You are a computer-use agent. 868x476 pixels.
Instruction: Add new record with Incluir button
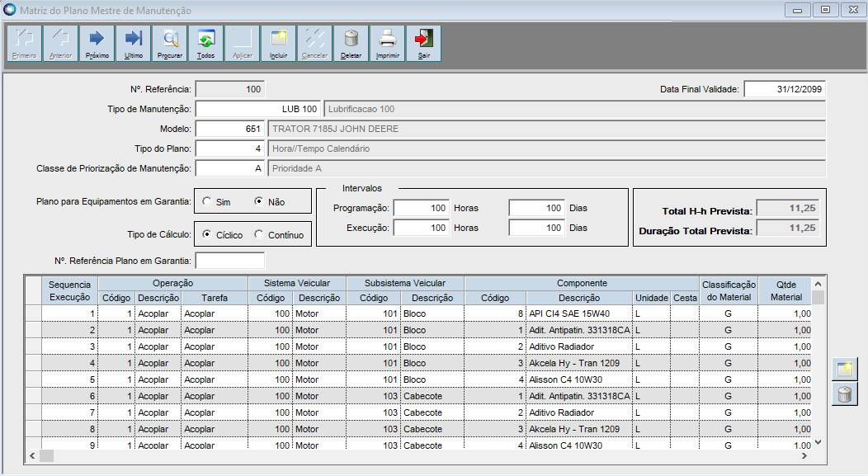coord(278,43)
